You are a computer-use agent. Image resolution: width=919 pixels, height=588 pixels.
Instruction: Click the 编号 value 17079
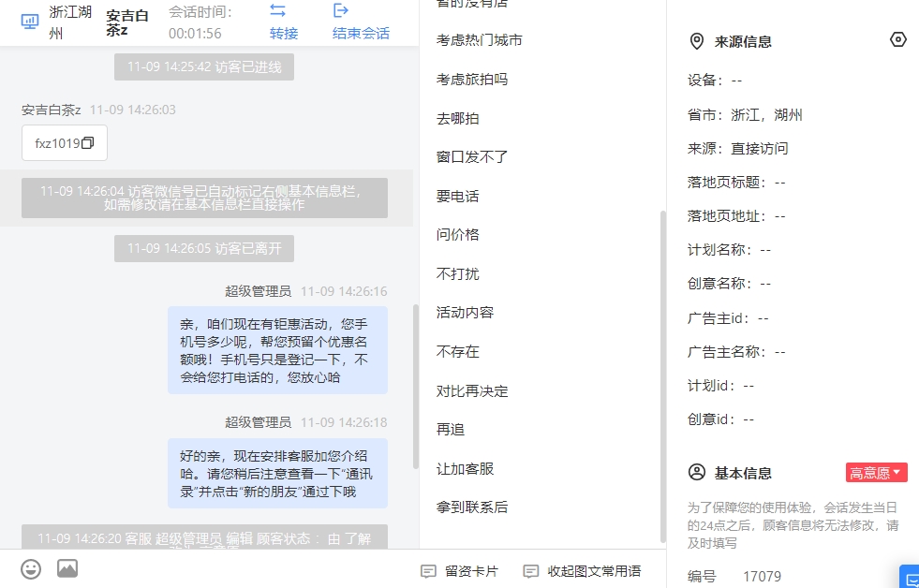click(762, 577)
